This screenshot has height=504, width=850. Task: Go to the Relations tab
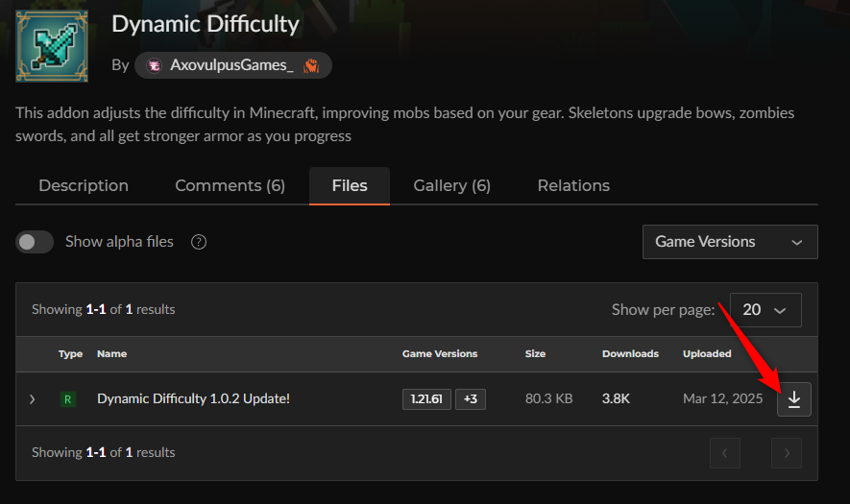[573, 185]
